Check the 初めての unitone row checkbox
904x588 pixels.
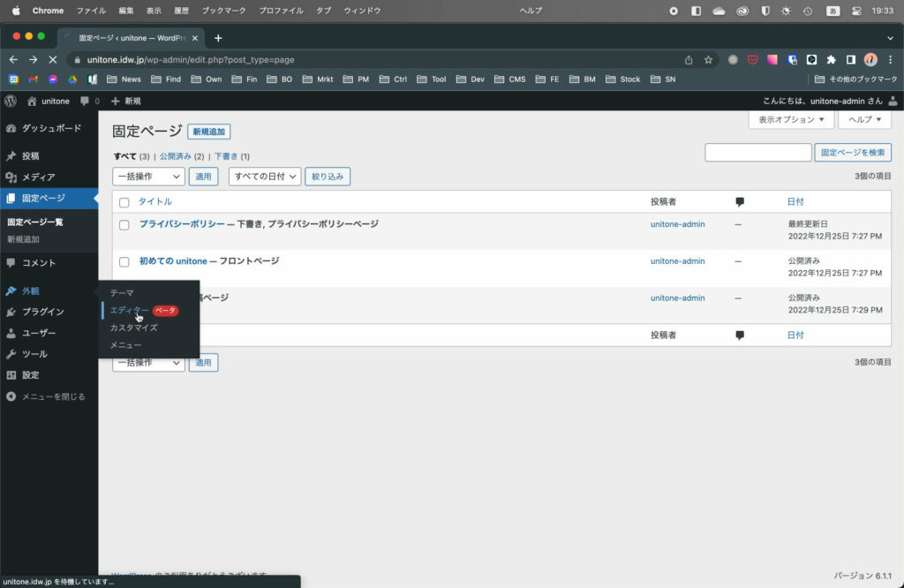[x=124, y=262]
